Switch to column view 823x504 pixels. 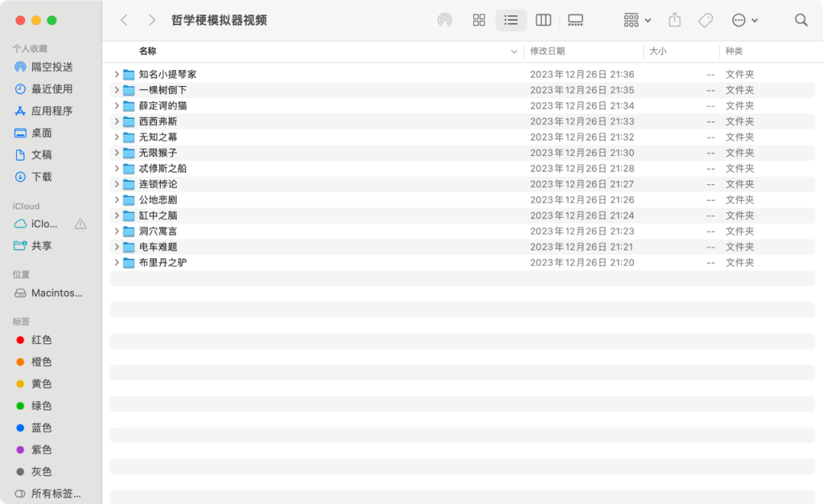pos(543,21)
